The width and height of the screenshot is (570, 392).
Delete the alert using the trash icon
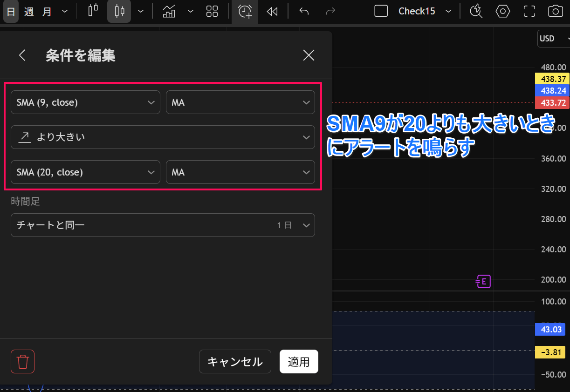coord(22,361)
